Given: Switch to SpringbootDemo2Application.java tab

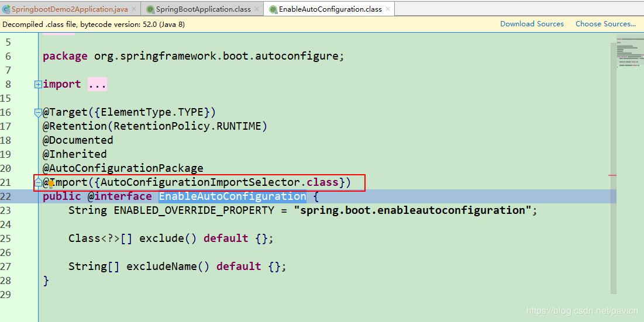Looking at the screenshot, I should (x=70, y=9).
